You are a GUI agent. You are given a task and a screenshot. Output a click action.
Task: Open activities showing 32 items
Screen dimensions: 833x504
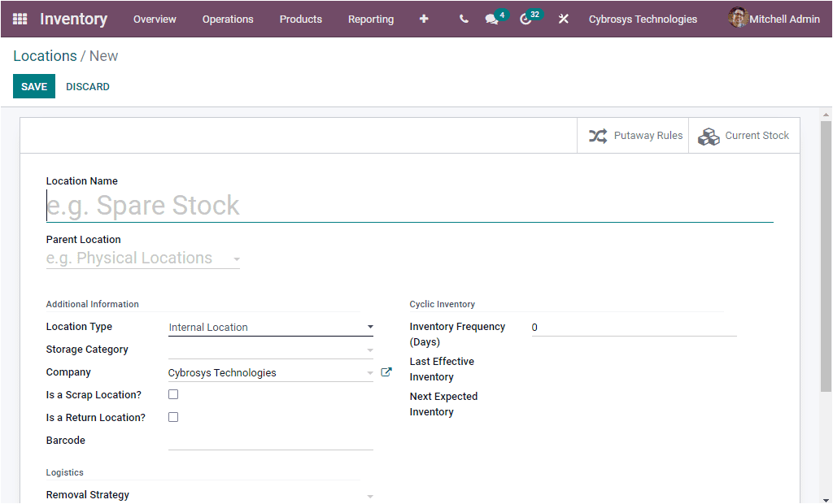(x=526, y=19)
